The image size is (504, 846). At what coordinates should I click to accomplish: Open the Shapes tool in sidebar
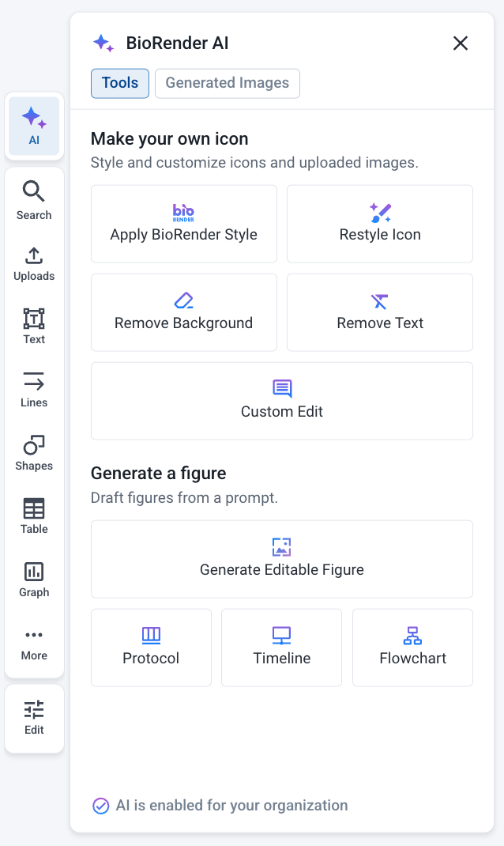tap(34, 453)
